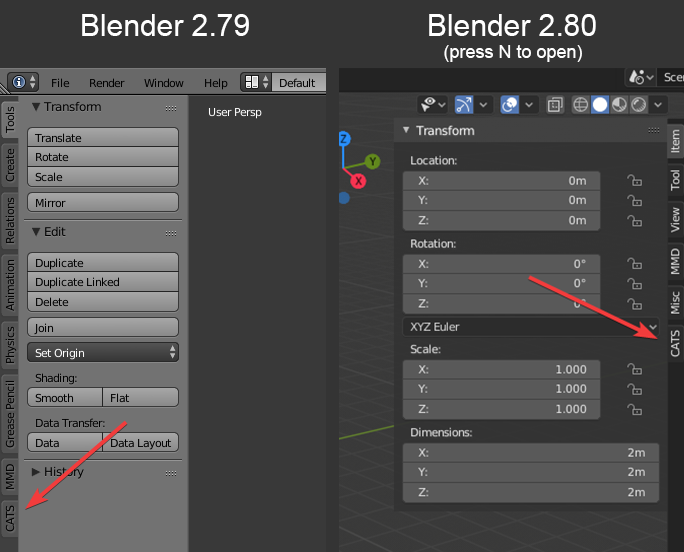Collapse the Transform panel in Blender 2.79

pyautogui.click(x=36, y=107)
